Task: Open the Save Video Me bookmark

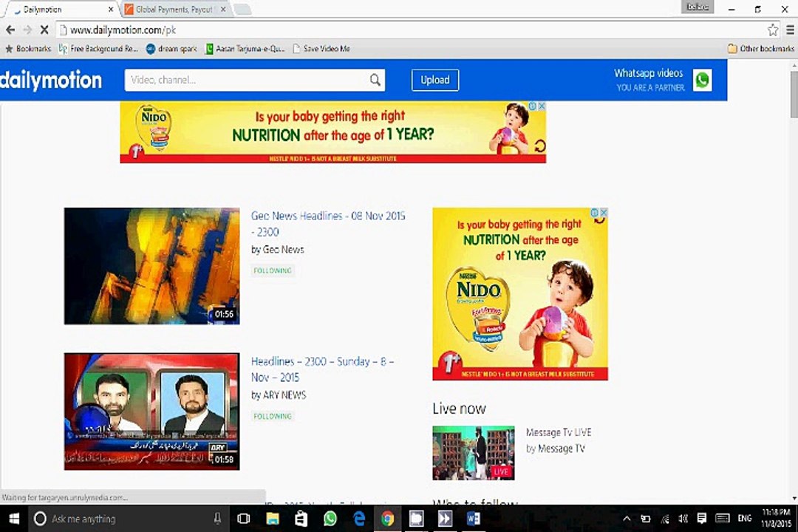Action: [321, 49]
